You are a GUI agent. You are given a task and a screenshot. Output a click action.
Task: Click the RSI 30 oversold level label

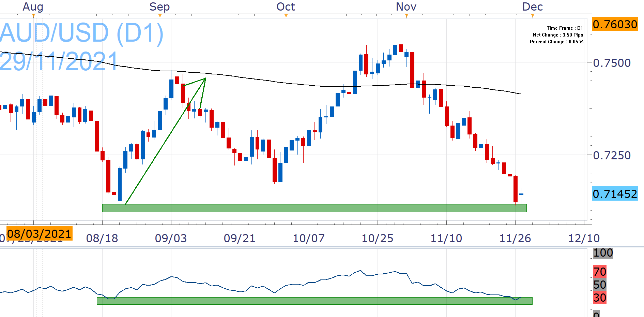coord(600,298)
